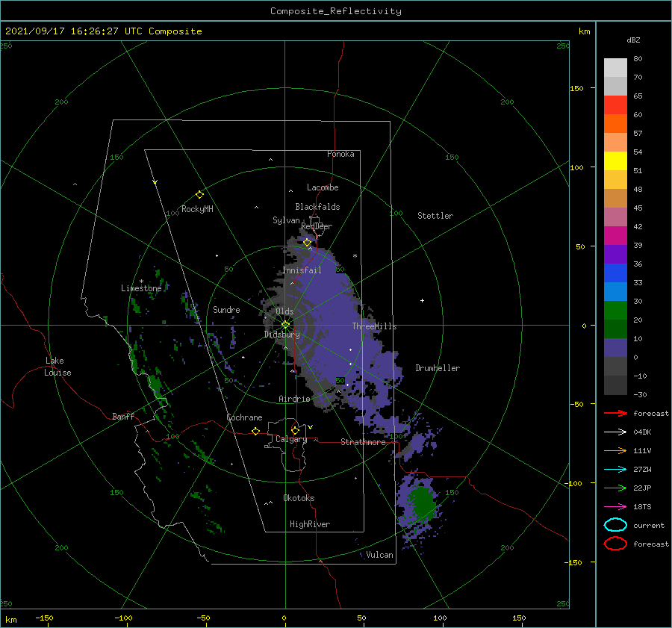Screen dimensions: 672x628
Task: Click the magenta 18TS arrow in the legend
Action: (x=615, y=507)
